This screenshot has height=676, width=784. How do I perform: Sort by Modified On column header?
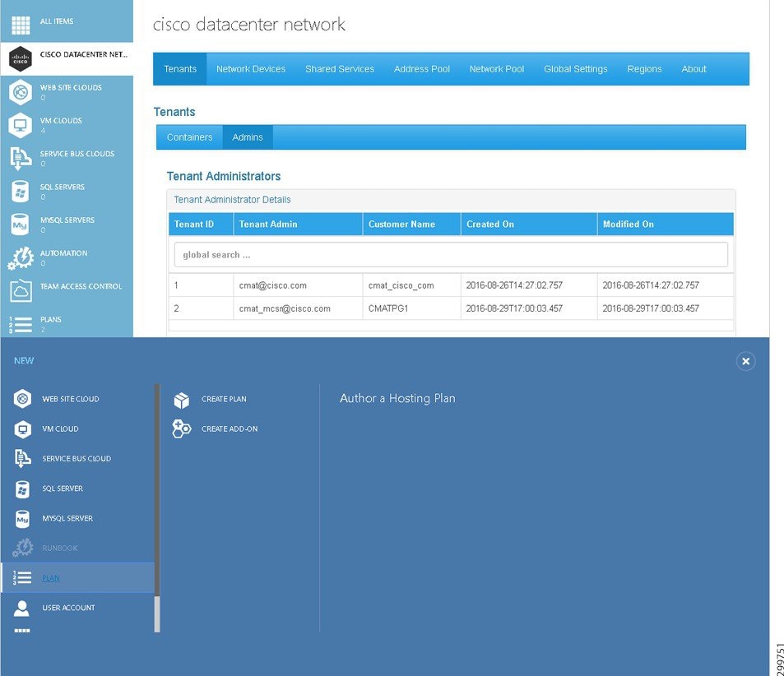click(666, 224)
